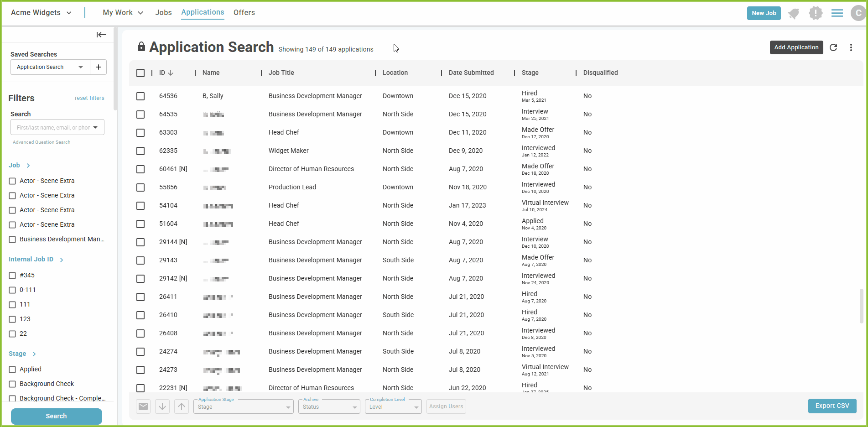Open the Application Stage dropdown
The width and height of the screenshot is (868, 427).
[244, 406]
